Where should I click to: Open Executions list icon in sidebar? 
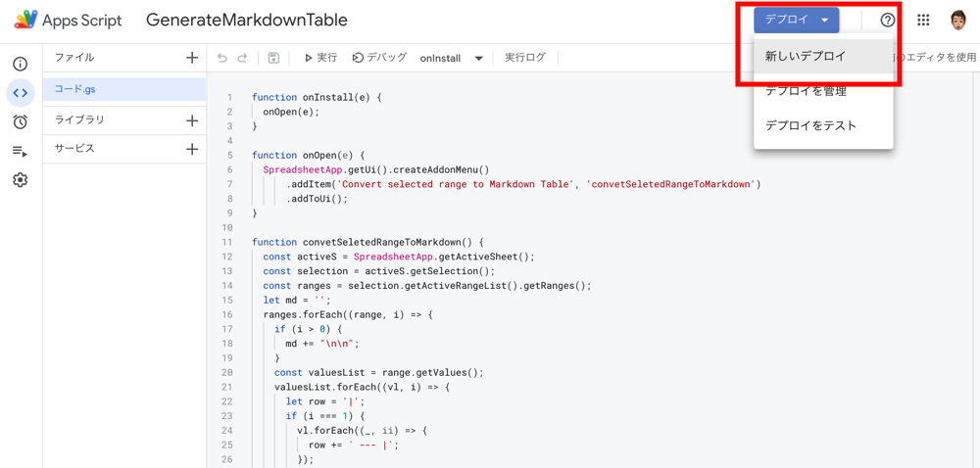pyautogui.click(x=20, y=151)
